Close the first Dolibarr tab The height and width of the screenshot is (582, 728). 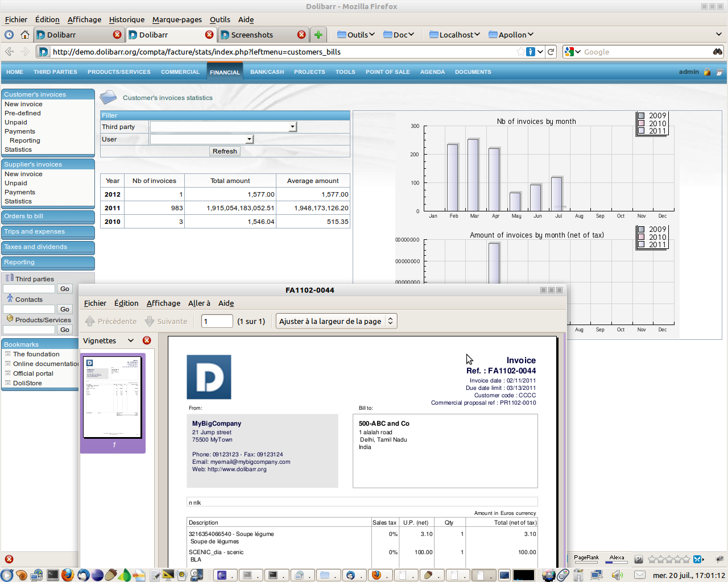click(117, 35)
